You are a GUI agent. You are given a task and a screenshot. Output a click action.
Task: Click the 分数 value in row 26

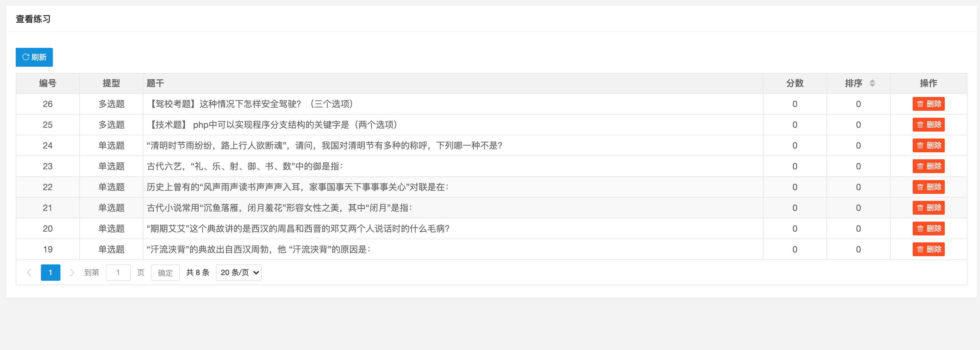(795, 104)
